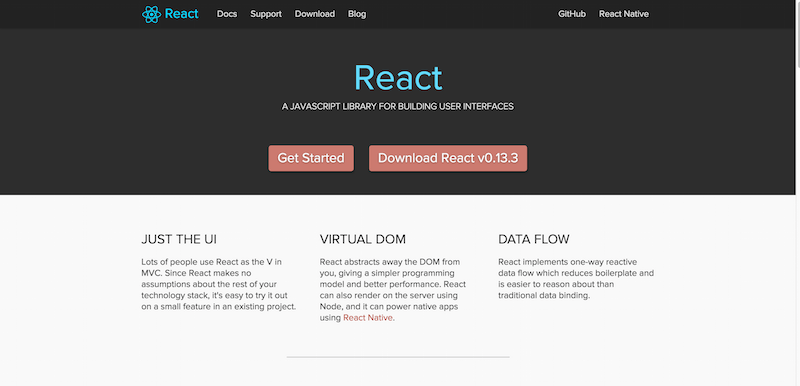Click Download React v0.13.3 button
The image size is (800, 386).
[x=448, y=158]
